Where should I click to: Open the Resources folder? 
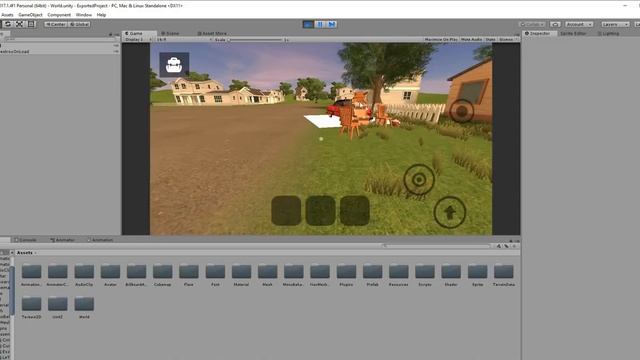pyautogui.click(x=398, y=275)
